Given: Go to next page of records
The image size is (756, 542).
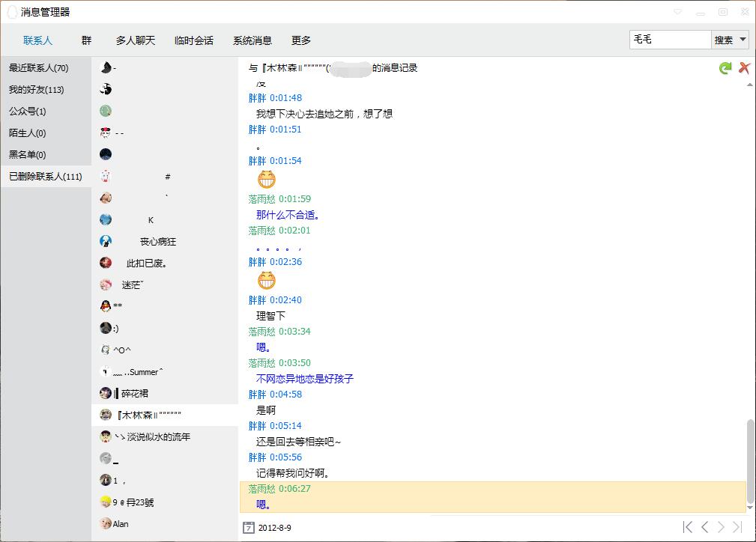Looking at the screenshot, I should (x=721, y=527).
